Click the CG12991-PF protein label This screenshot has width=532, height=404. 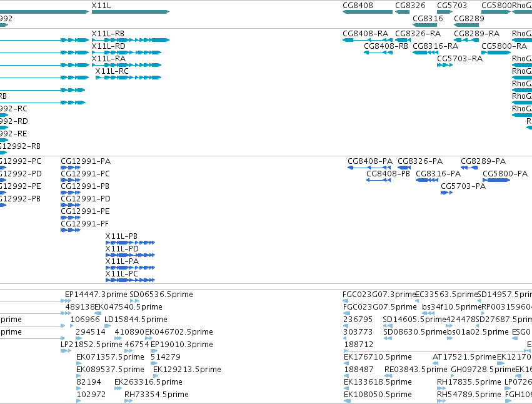pos(85,224)
